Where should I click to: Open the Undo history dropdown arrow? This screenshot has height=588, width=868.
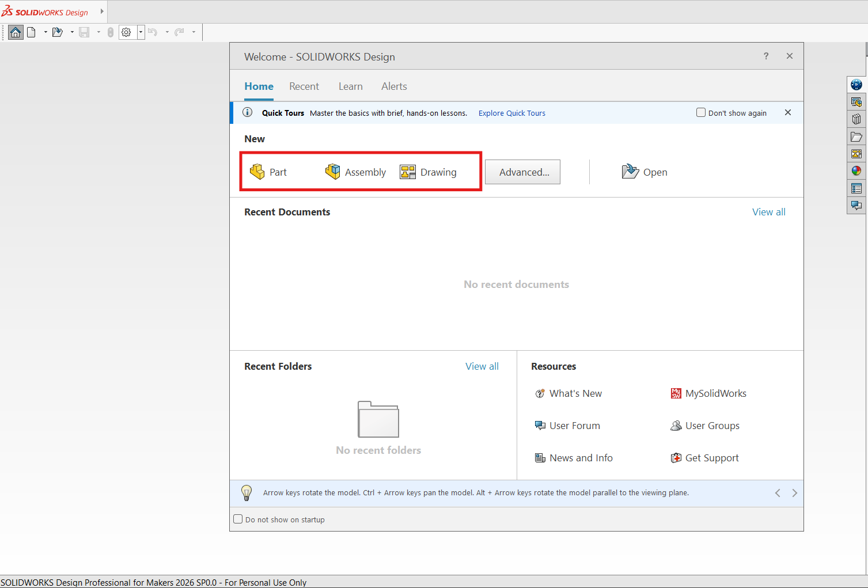tap(167, 32)
